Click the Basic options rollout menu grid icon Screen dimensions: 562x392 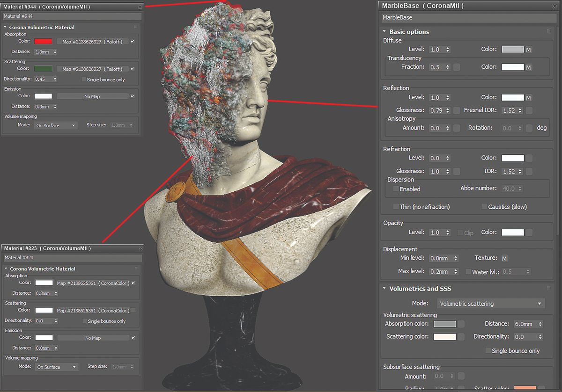pos(548,31)
